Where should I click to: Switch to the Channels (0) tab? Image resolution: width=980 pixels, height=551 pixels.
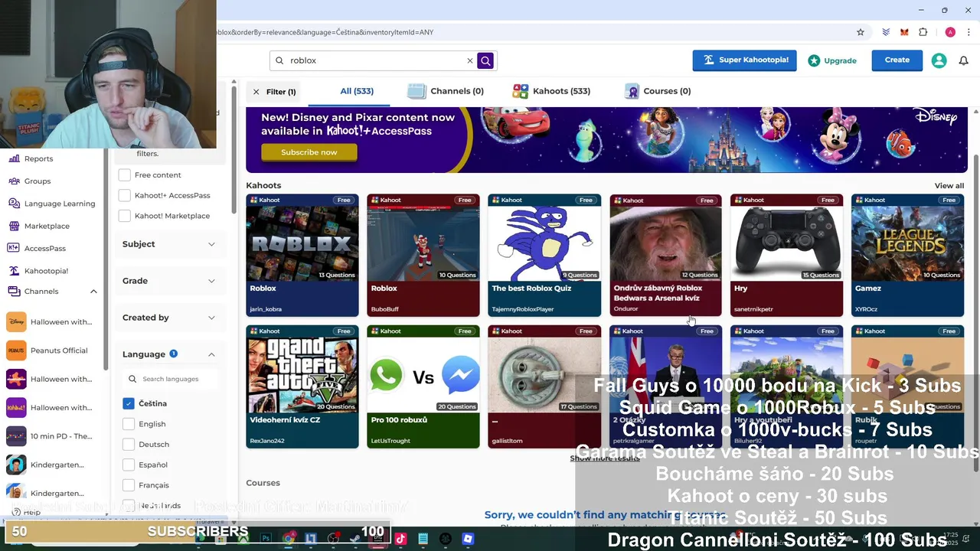pos(446,91)
